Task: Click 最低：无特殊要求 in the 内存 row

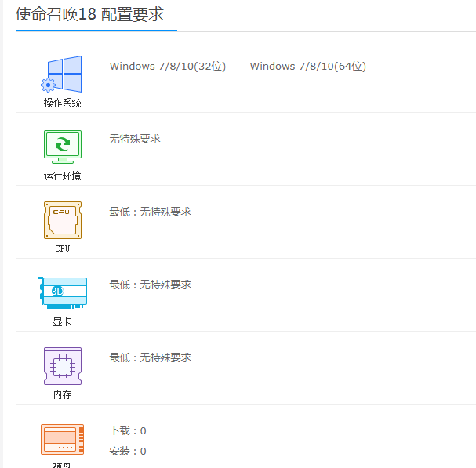Action: 150,357
